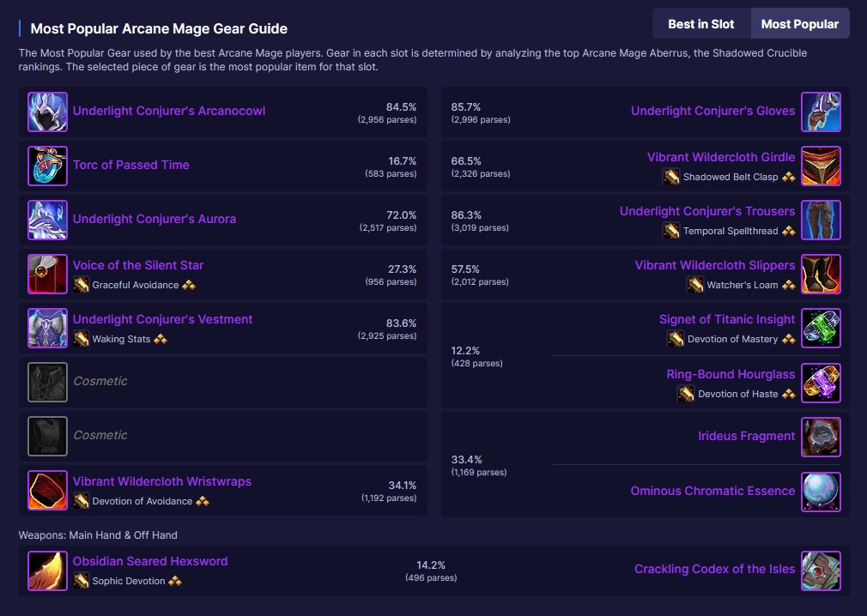Select the Torc of Passed Time necklace icon
This screenshot has height=616, width=867.
pyautogui.click(x=47, y=165)
